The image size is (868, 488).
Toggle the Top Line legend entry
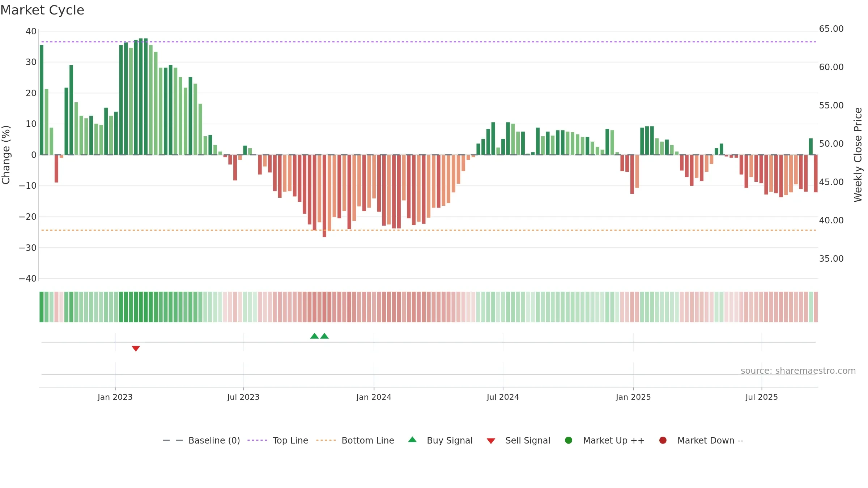(x=278, y=440)
